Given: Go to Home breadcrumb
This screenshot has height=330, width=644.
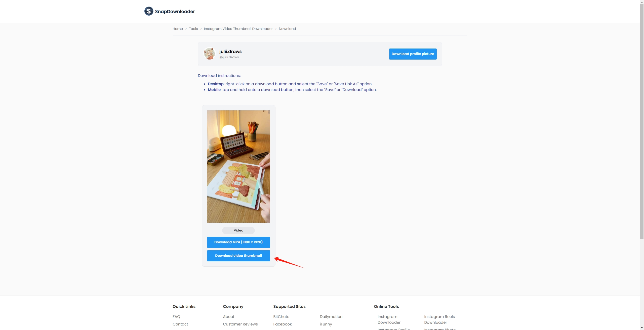Looking at the screenshot, I should pos(178,29).
